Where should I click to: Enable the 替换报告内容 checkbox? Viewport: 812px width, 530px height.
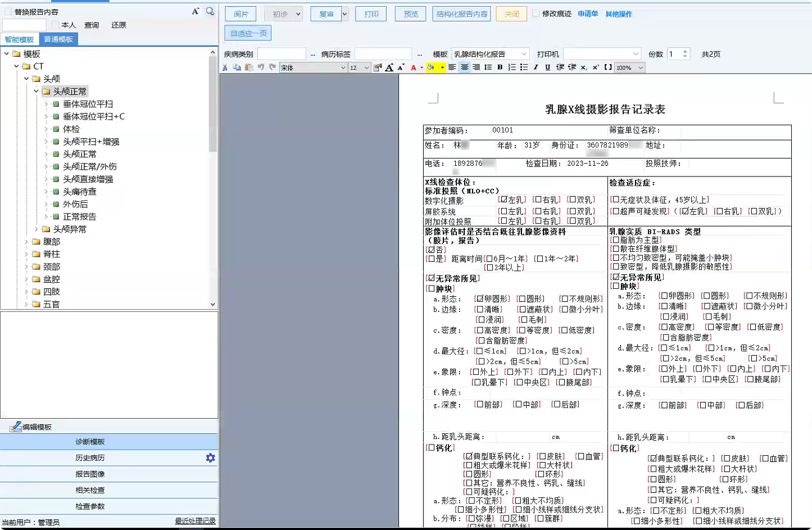coord(8,12)
